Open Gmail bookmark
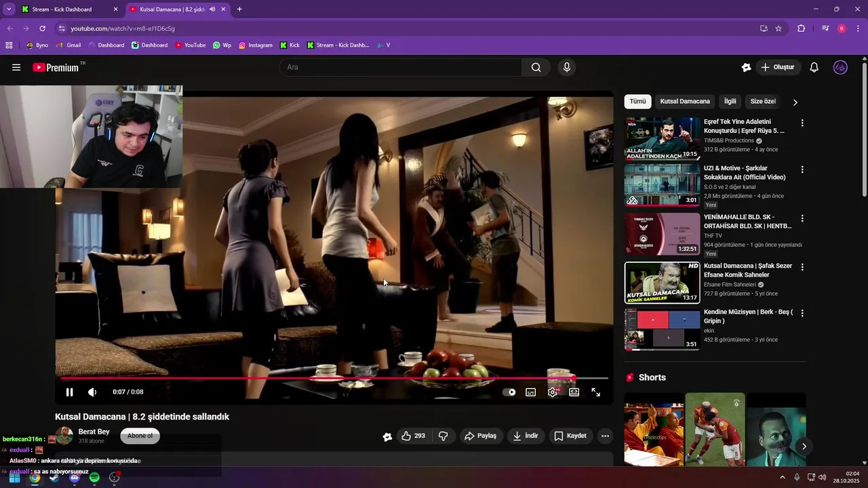Screen dimensions: 868x488 (x=68, y=45)
